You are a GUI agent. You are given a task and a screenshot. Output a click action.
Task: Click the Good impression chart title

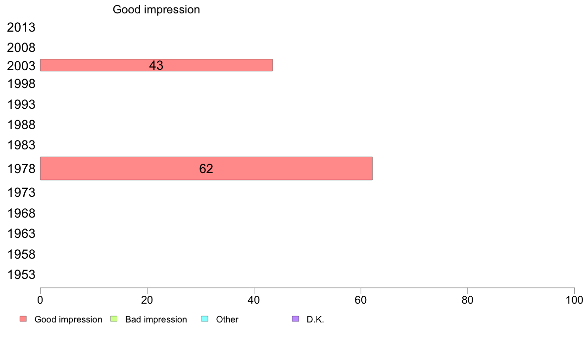[x=156, y=9]
